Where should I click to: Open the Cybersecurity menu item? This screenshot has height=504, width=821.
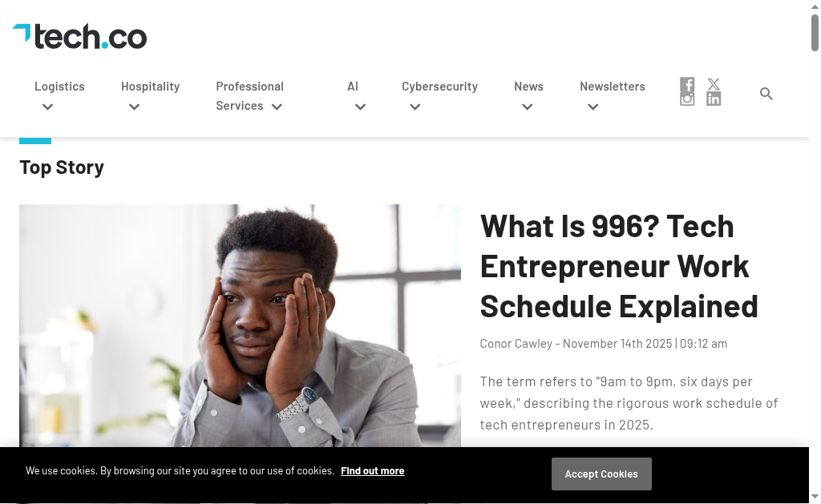(439, 87)
